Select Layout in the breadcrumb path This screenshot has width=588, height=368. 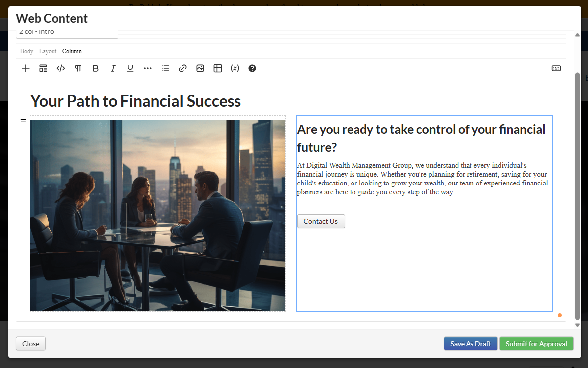(48, 51)
